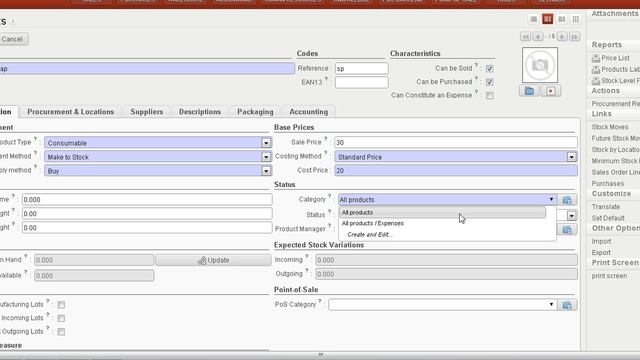This screenshot has width=640, height=360.
Task: Go to previous record arrow
Action: point(538,37)
